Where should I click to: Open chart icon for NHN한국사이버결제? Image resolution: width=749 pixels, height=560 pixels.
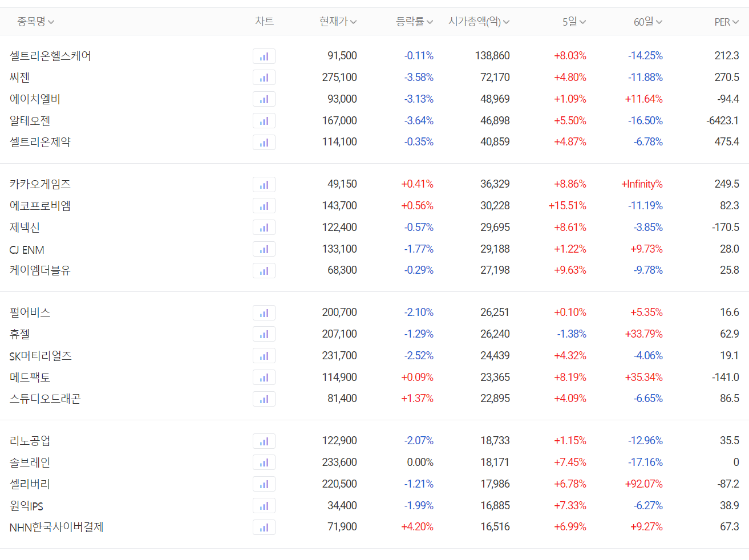pos(264,527)
